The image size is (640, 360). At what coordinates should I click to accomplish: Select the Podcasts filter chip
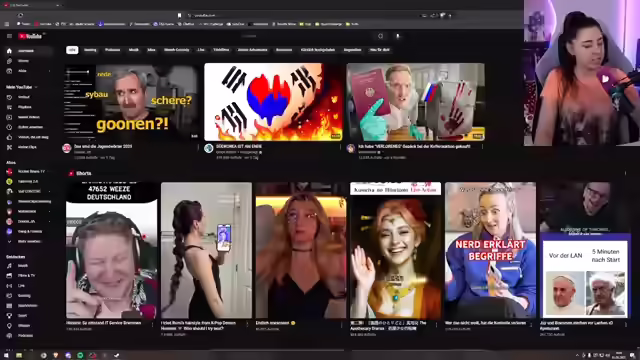click(x=112, y=50)
